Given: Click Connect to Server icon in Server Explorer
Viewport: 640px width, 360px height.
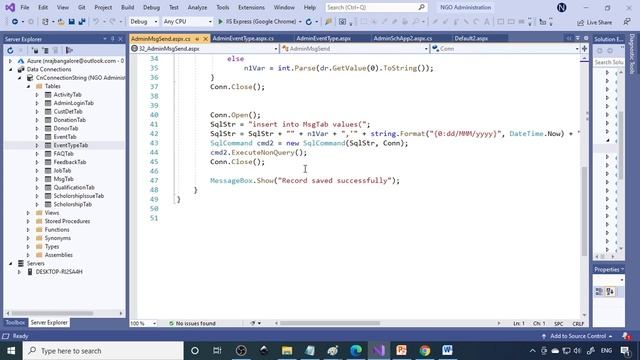Looking at the screenshot, I should 45,51.
